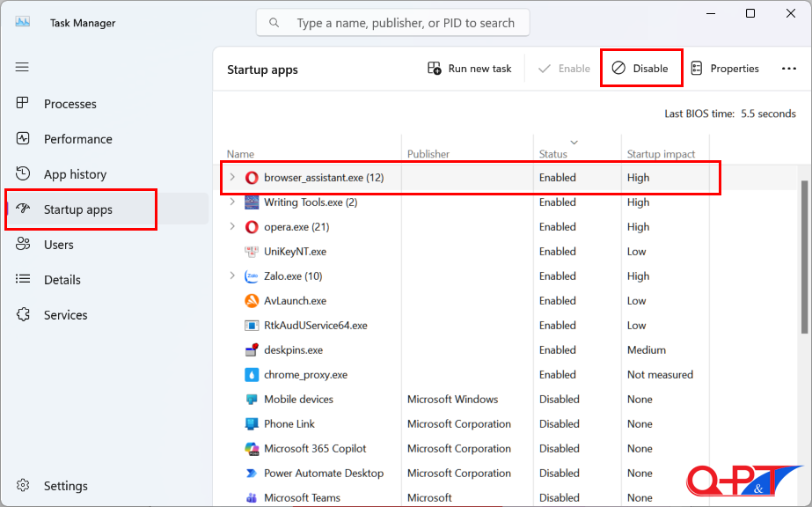Click the hamburger navigation menu icon
This screenshot has height=507, width=812.
point(23,67)
